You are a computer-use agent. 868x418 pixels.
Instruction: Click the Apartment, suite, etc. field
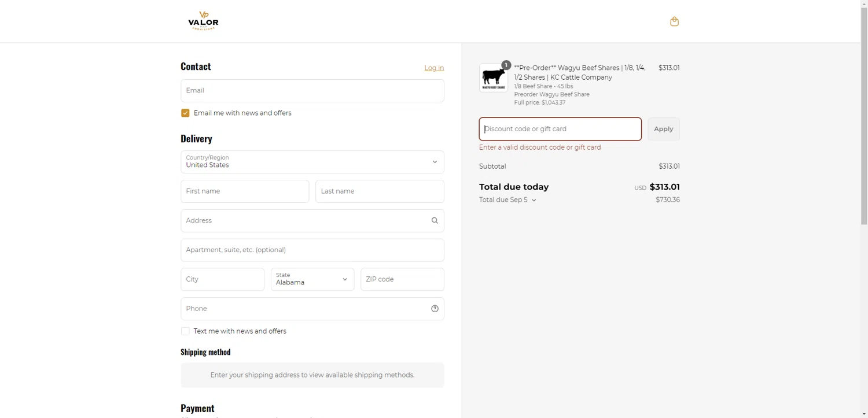[312, 250]
